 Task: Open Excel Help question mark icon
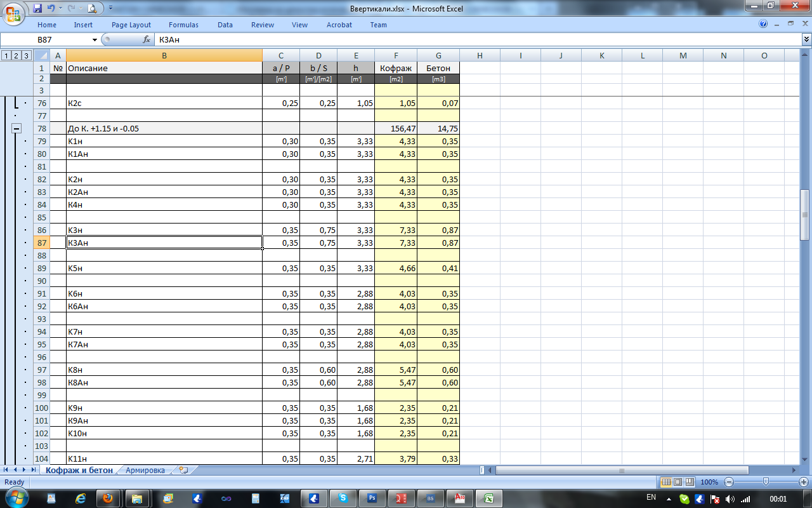coord(763,24)
